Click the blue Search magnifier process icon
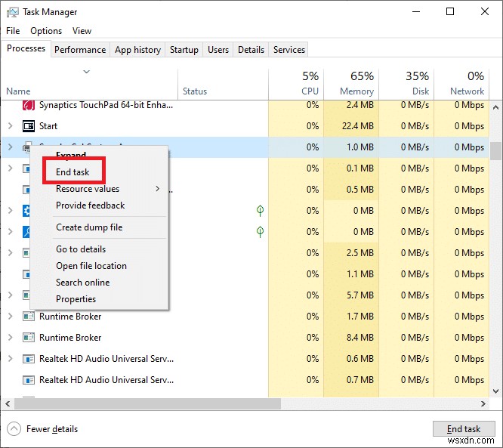Screen dimensions: 503x448 point(27,232)
